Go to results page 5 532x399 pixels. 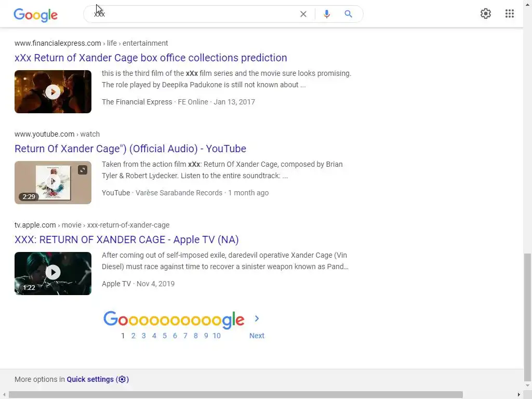coord(165,336)
